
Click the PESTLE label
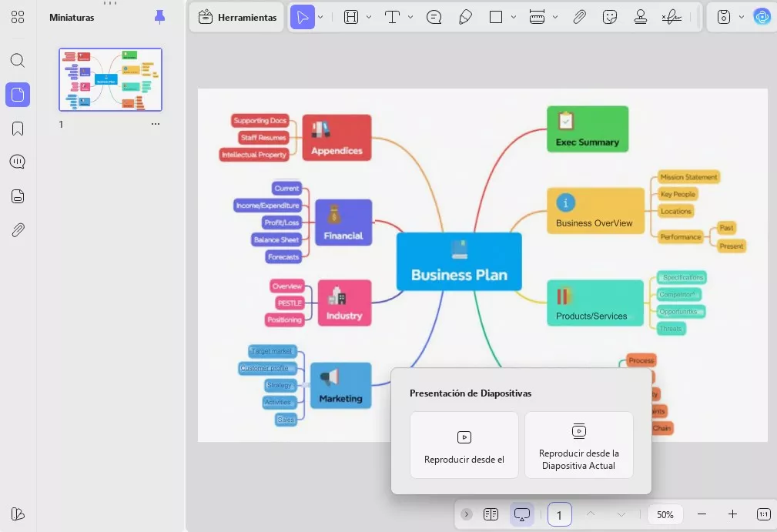[290, 303]
